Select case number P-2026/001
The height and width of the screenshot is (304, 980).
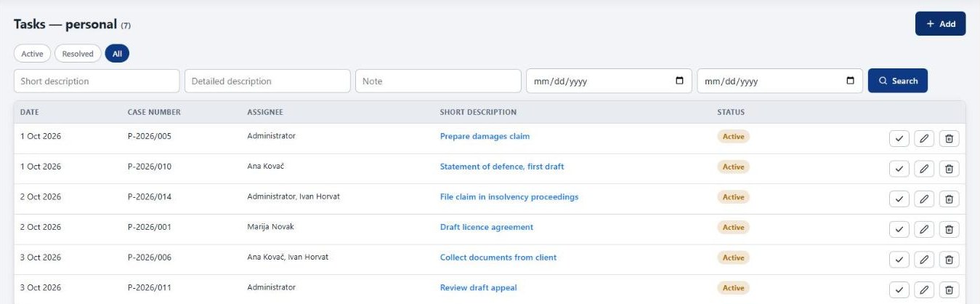click(x=150, y=227)
